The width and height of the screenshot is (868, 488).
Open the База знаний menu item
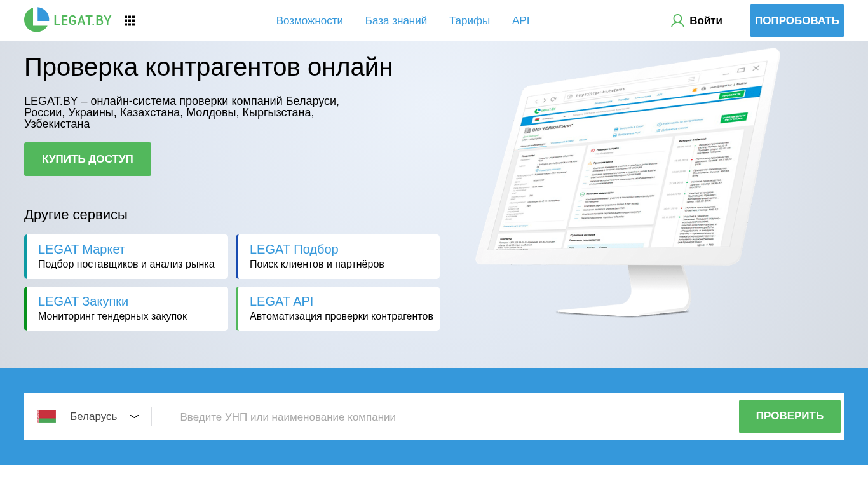396,21
